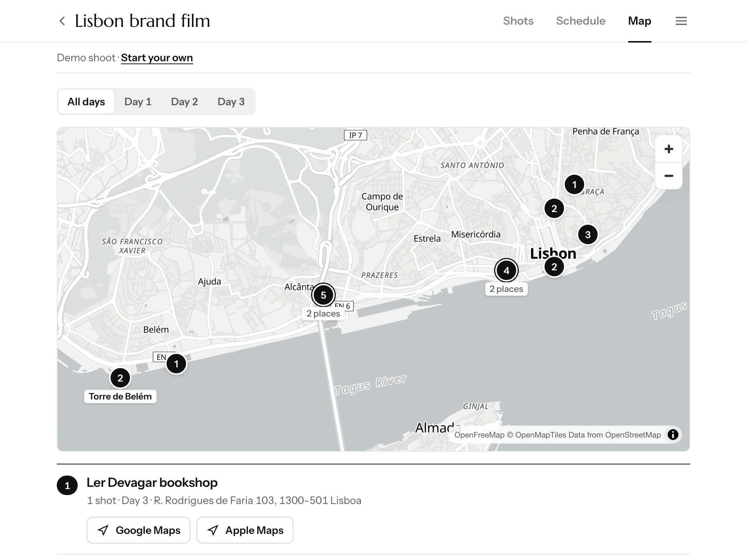
Task: Select marker 2 south of Graça marker 1
Action: 554,208
